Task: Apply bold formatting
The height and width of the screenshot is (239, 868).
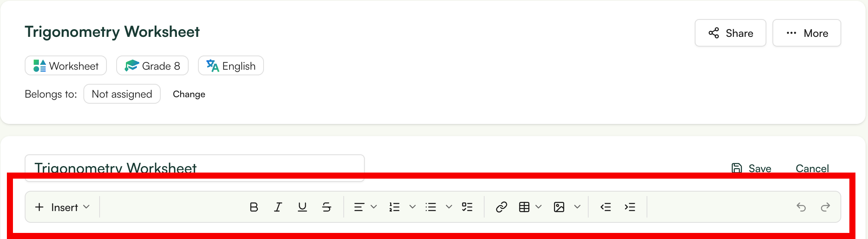Action: pos(254,207)
